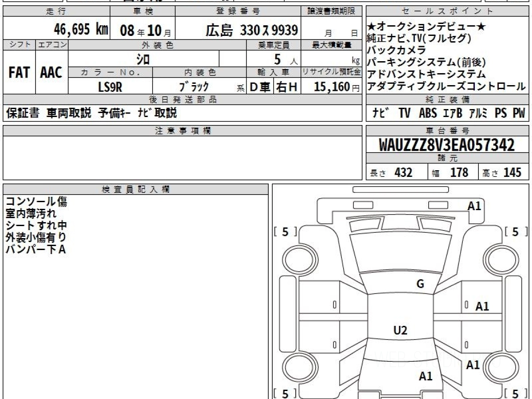
Task: Select the inspector note コンソール傷
Action: click(x=36, y=202)
